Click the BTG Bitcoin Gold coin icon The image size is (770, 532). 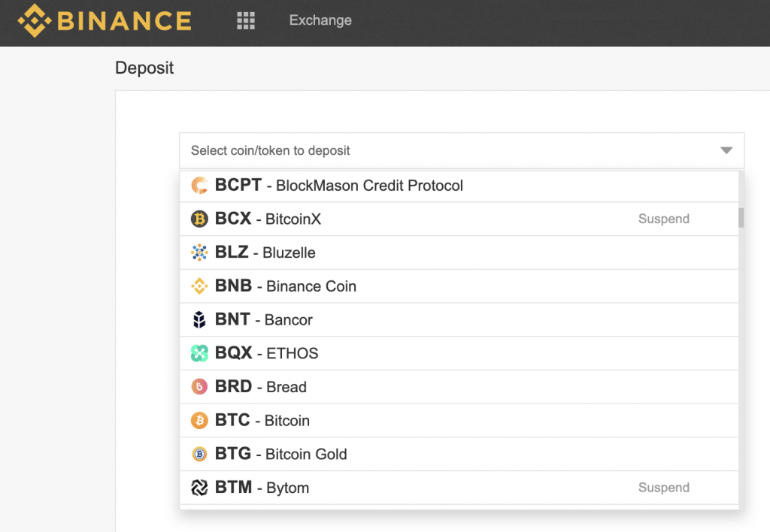coord(199,454)
